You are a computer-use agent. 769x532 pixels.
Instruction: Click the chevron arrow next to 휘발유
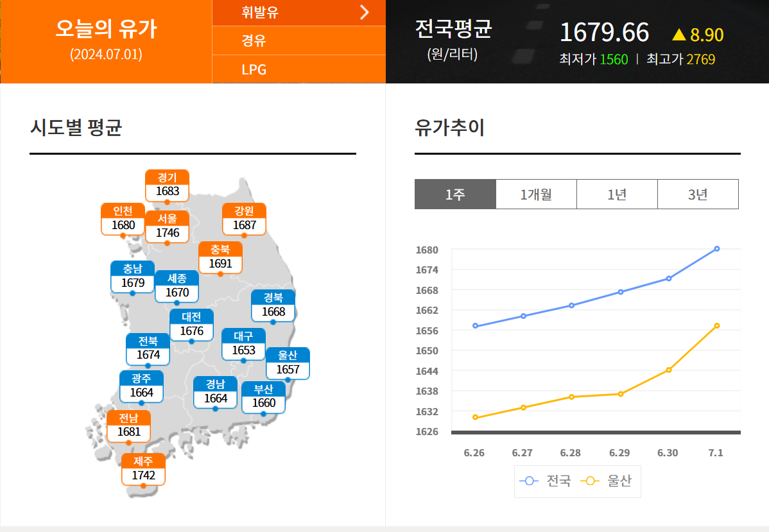(x=365, y=12)
